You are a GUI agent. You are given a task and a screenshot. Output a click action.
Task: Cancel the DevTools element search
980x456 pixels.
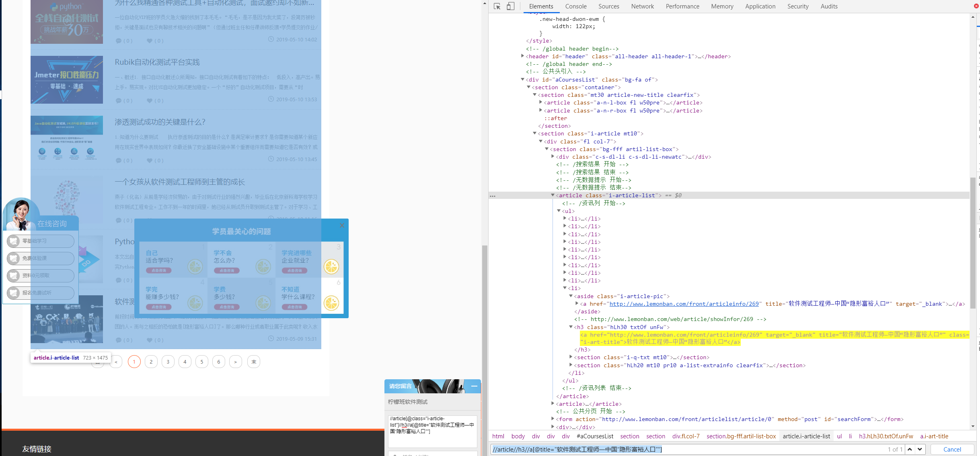click(952, 449)
